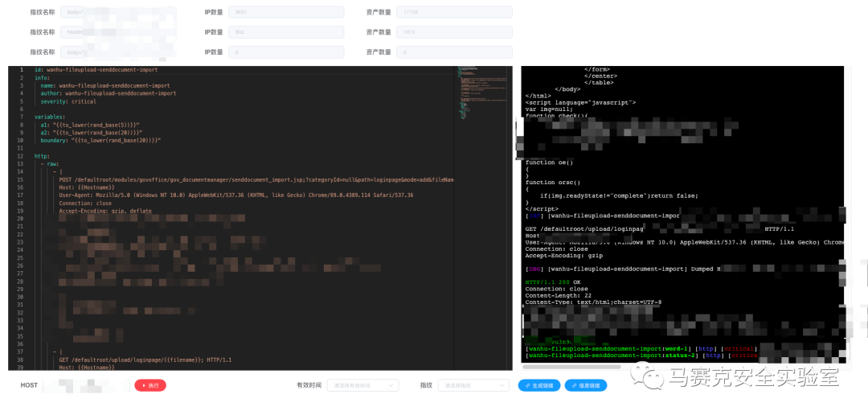Click the DBG Dumped line in terminal
The image size is (868, 415).
[623, 269]
